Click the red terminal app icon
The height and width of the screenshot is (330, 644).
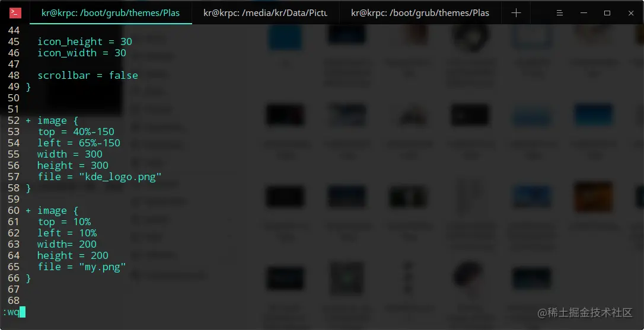(x=15, y=13)
